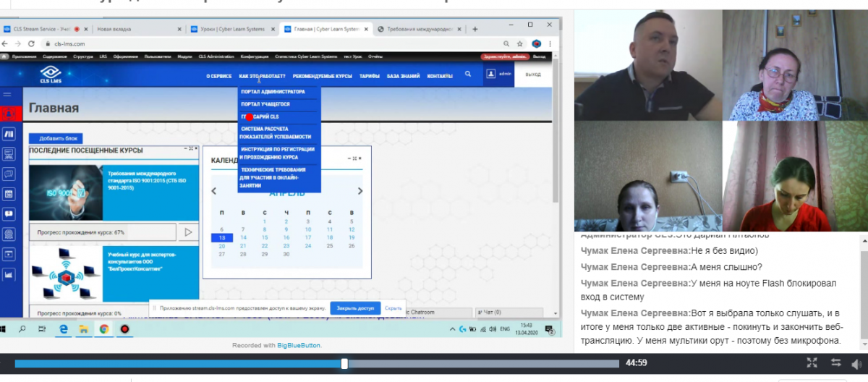Go to next month in calendar

(x=360, y=191)
